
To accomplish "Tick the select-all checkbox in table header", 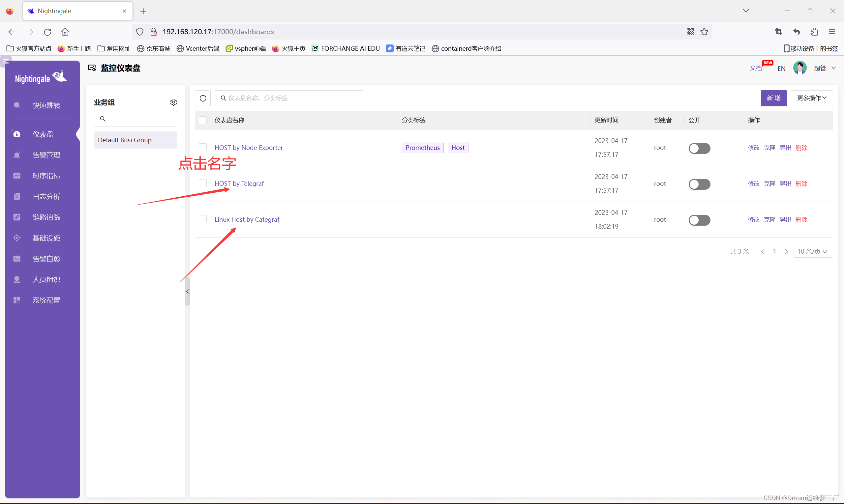I will (x=203, y=120).
